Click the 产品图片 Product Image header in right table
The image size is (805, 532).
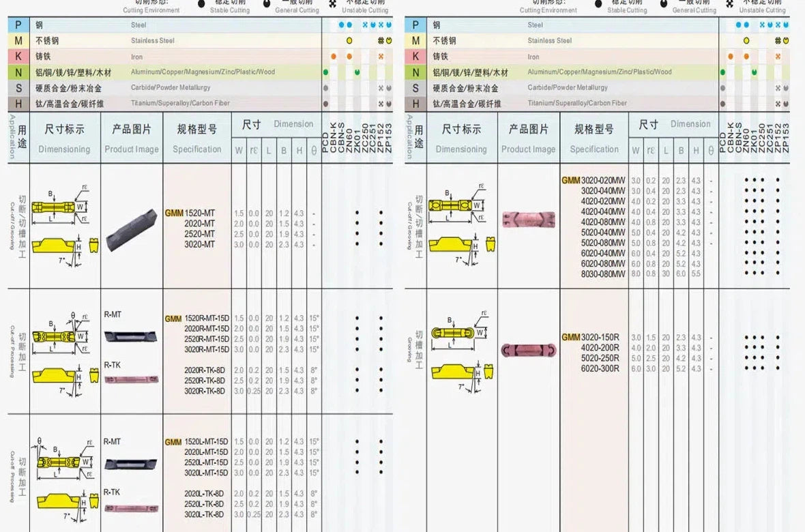(x=528, y=138)
